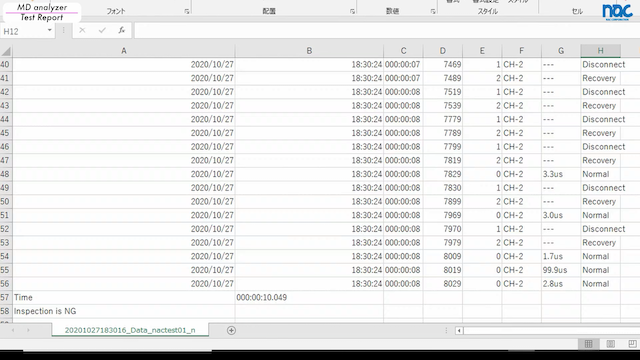
Task: Open alignment group dialog launcher
Action: click(x=352, y=11)
